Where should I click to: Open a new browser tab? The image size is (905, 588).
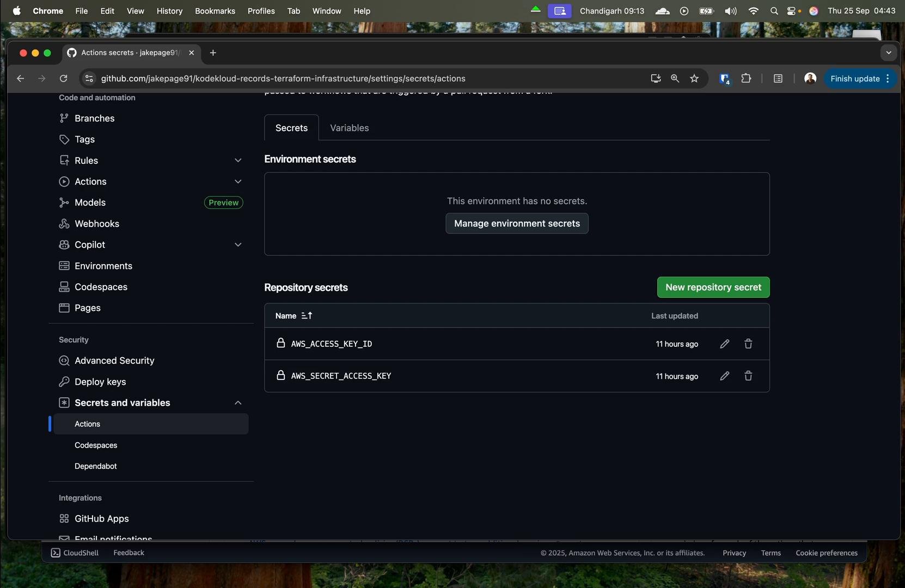click(x=213, y=53)
